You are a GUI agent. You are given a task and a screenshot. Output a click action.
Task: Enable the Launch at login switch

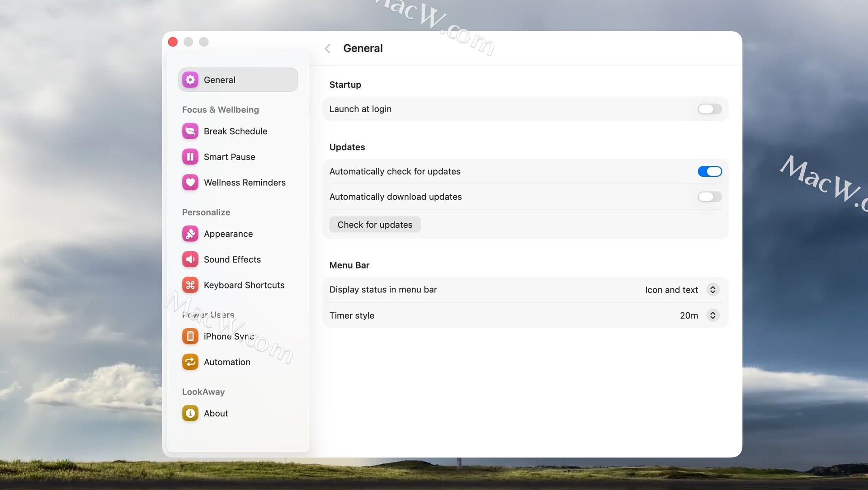pos(709,109)
